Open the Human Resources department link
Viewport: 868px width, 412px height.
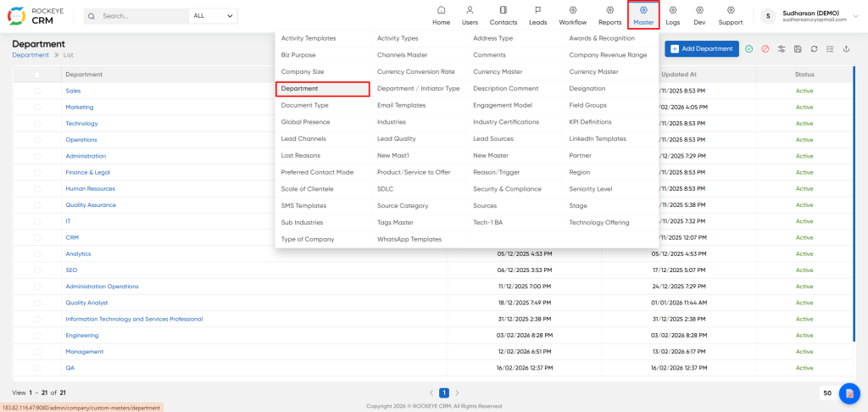click(90, 189)
